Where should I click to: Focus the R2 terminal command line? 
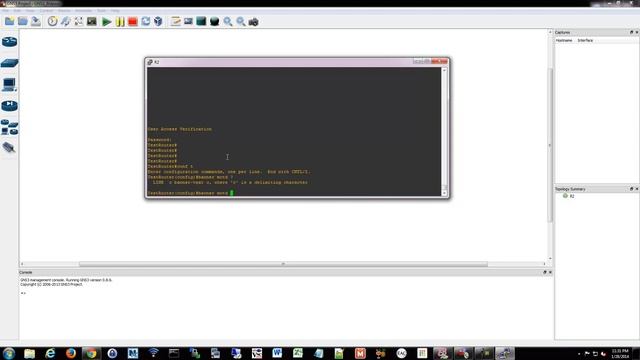[x=231, y=193]
